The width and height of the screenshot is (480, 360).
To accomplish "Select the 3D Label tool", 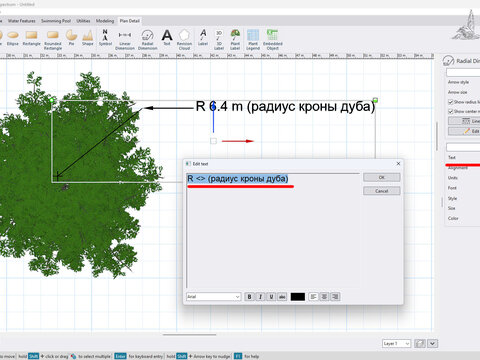I will (x=219, y=40).
